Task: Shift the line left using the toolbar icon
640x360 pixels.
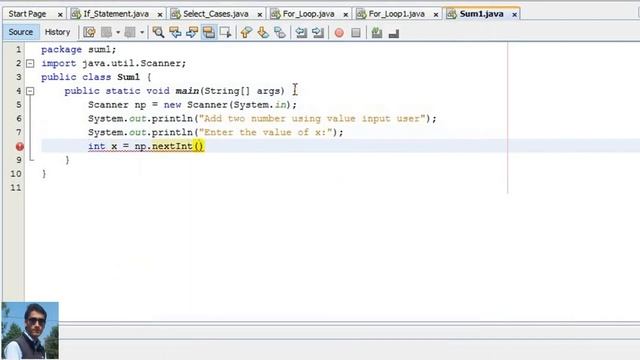Action: pos(301,32)
